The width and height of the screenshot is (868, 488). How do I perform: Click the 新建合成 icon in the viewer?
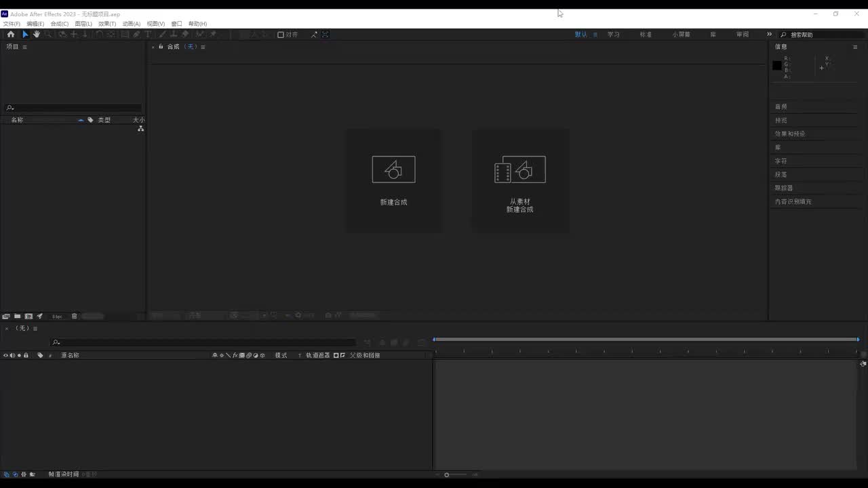click(393, 169)
